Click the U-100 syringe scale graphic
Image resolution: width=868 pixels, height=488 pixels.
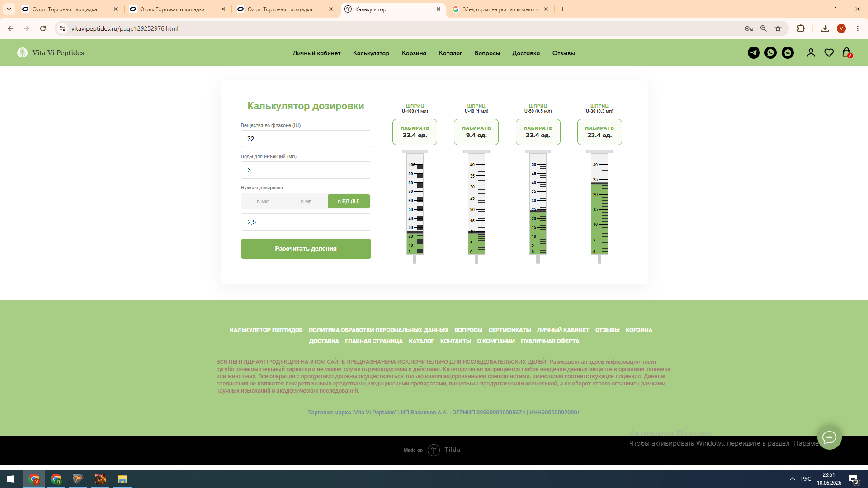tap(415, 206)
